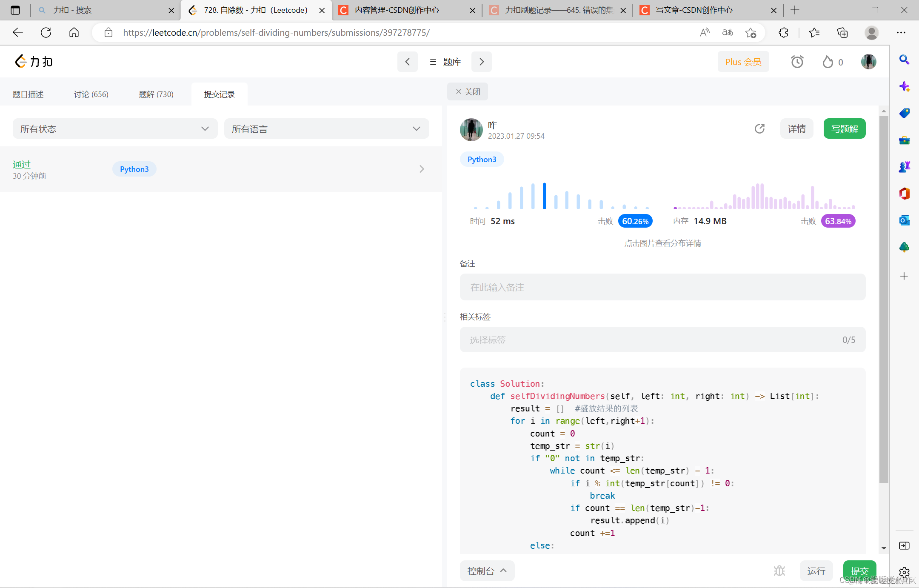
Task: Click the LeetCode 力扣 logo
Action: tap(34, 62)
